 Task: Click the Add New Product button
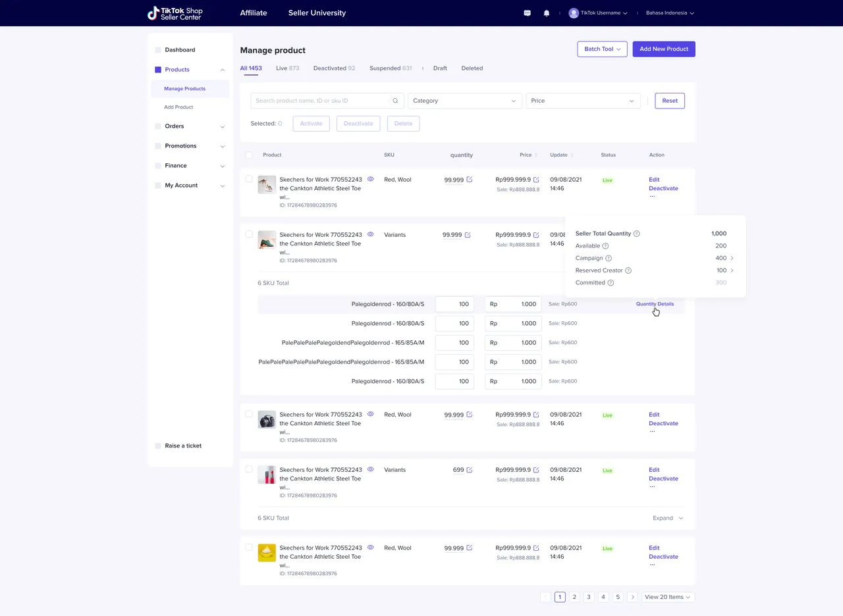pos(663,49)
